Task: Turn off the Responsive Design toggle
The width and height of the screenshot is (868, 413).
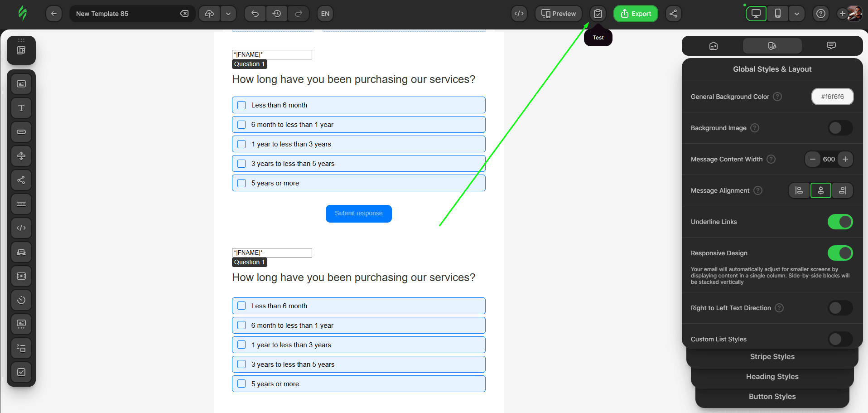Action: tap(840, 253)
